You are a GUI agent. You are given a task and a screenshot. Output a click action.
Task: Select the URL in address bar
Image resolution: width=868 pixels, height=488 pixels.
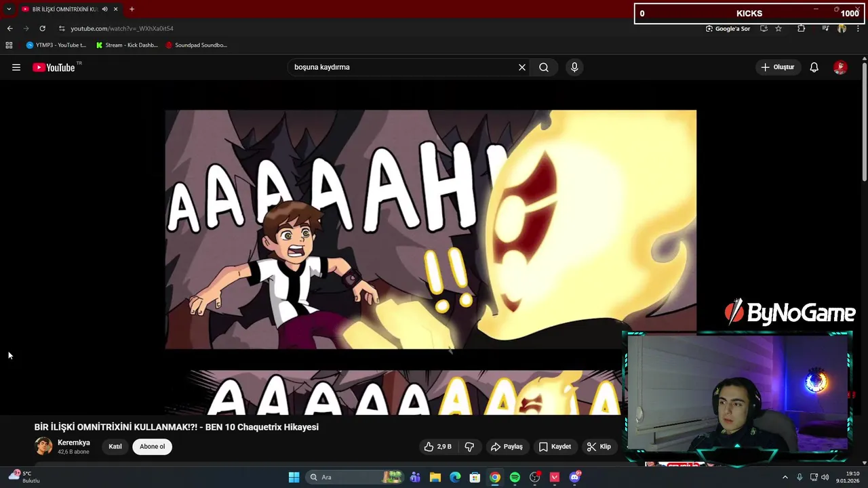tap(122, 28)
